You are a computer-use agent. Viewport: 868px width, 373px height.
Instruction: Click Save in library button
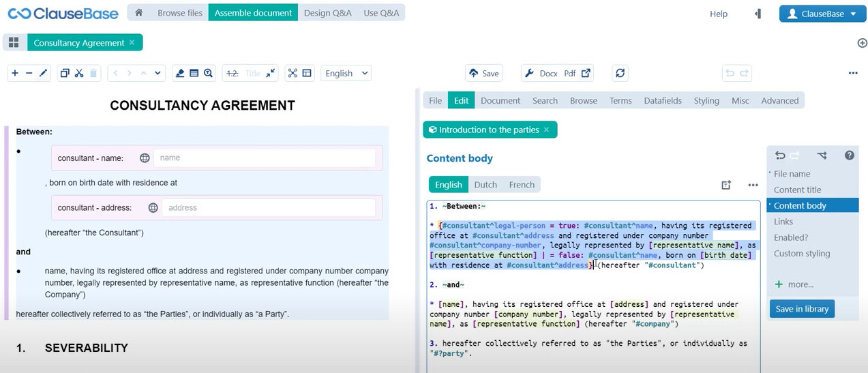pos(802,309)
